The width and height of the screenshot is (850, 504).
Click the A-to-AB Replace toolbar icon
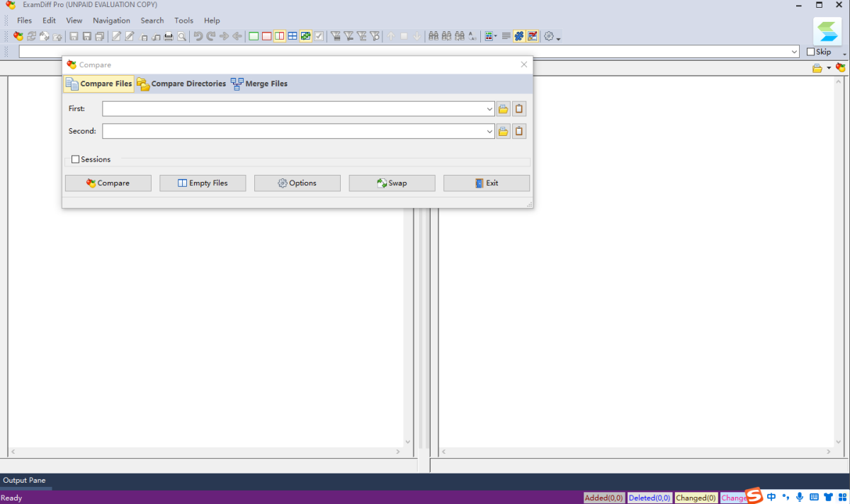pyautogui.click(x=472, y=36)
